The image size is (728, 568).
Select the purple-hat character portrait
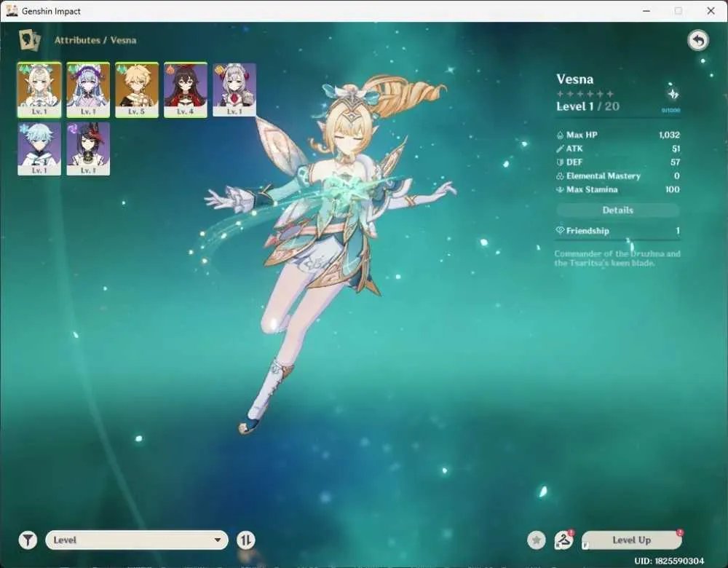88,90
